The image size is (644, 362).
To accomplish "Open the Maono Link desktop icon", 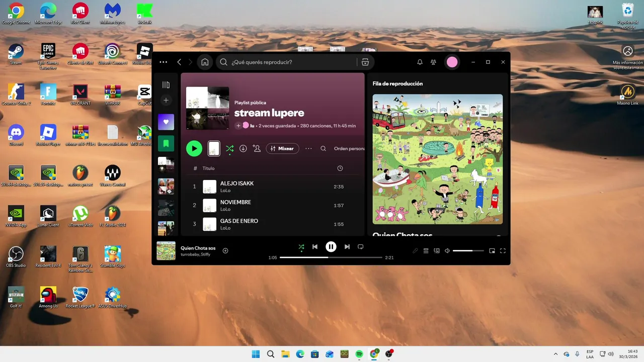I will coord(627,95).
